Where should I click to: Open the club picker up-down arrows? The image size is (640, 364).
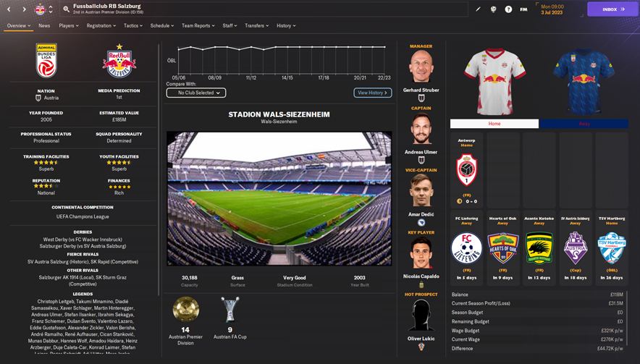[x=51, y=9]
